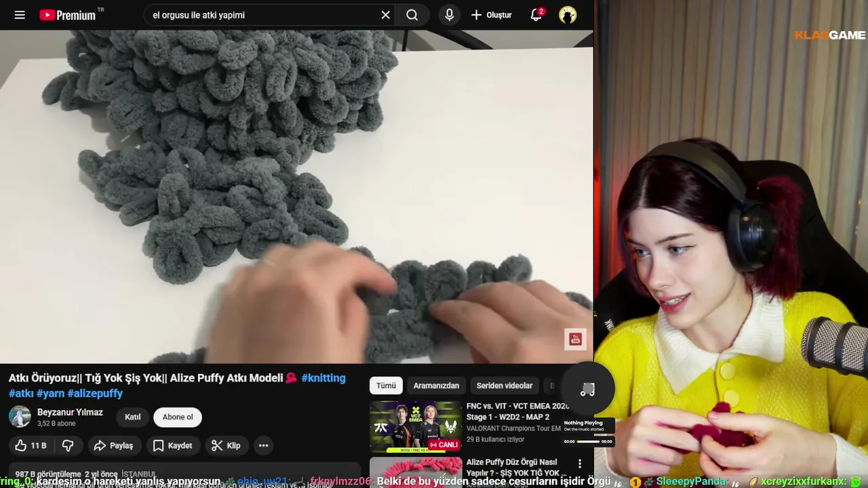The image size is (868, 488).
Task: Open the FNC vs. VIT video title
Action: click(x=517, y=411)
